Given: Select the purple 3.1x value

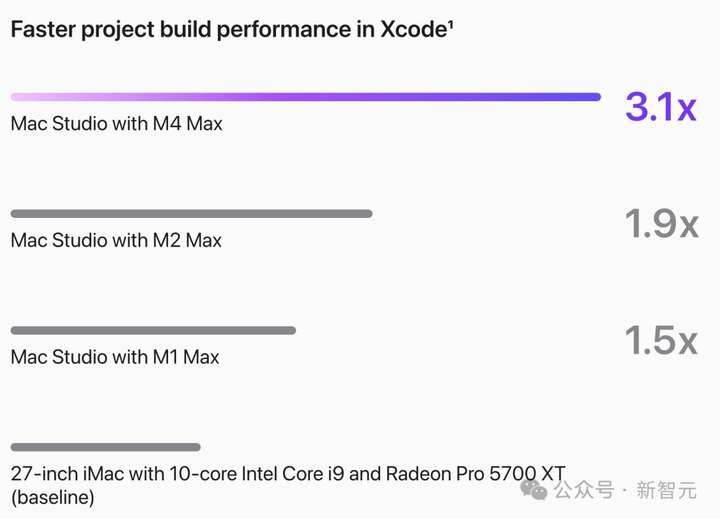Looking at the screenshot, I should click(x=660, y=106).
